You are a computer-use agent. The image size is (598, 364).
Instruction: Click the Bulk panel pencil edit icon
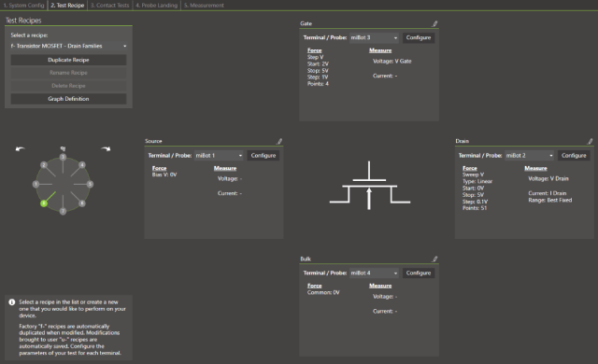click(434, 259)
